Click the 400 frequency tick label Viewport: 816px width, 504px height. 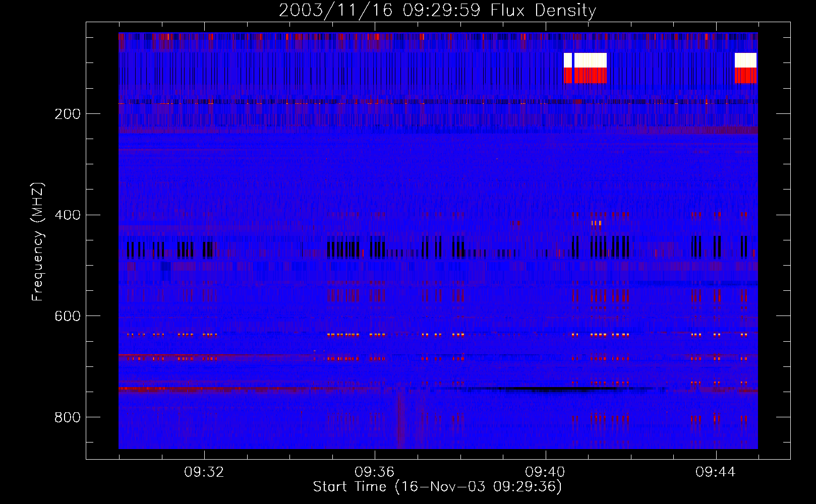coord(68,215)
